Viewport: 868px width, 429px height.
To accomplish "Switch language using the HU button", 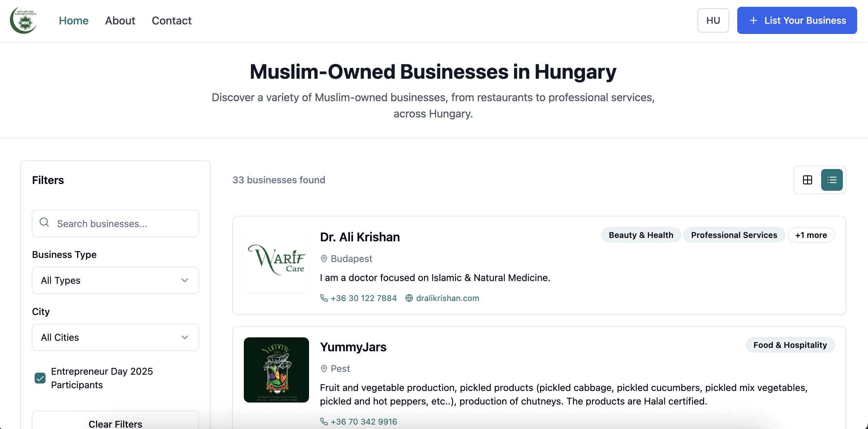I will click(713, 20).
